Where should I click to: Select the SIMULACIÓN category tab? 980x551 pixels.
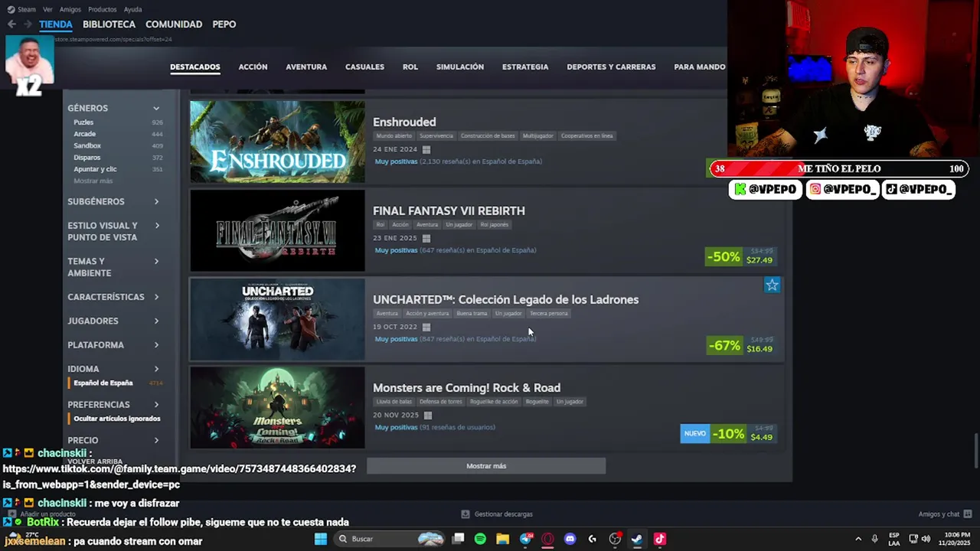(460, 67)
